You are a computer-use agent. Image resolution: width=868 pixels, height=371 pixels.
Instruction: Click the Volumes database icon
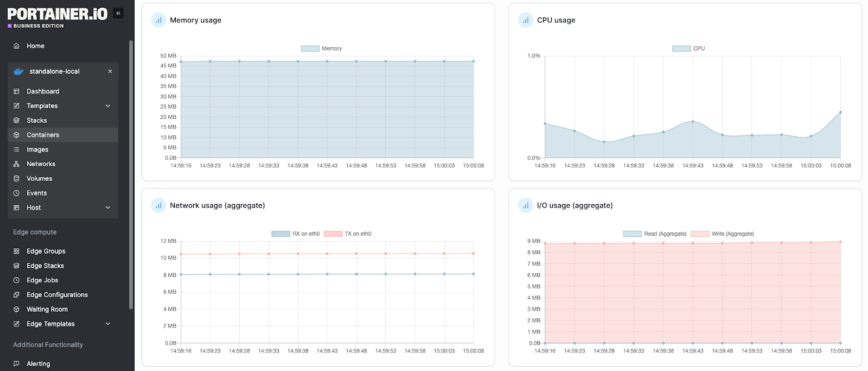coord(16,179)
